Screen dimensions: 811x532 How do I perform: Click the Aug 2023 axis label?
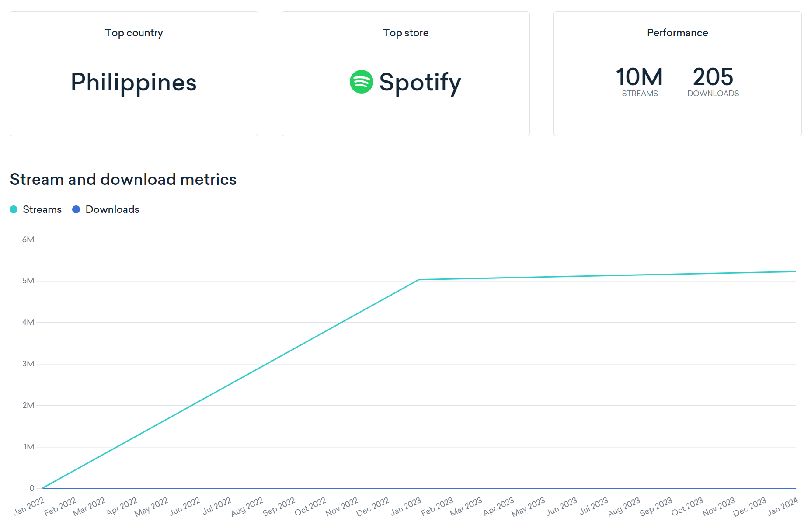click(624, 507)
